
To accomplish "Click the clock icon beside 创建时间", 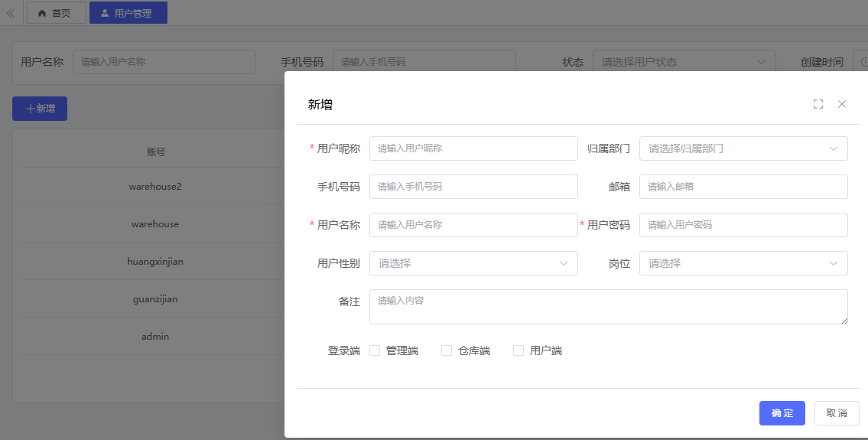I will coord(863,62).
